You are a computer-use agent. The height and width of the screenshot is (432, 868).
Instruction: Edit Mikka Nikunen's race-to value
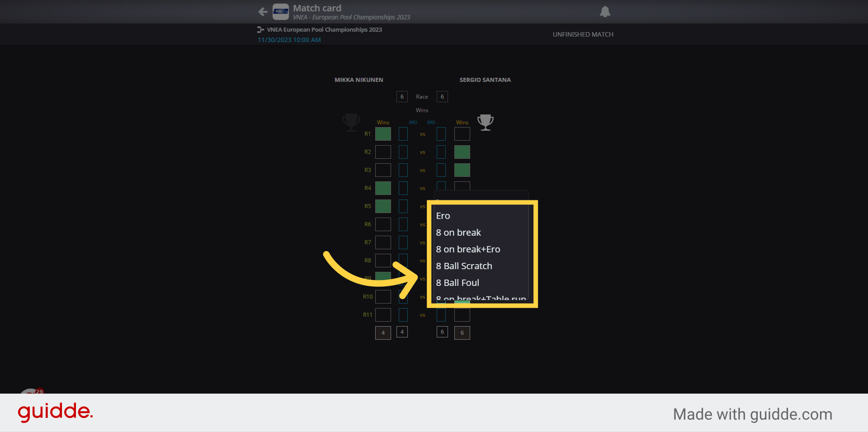(402, 96)
